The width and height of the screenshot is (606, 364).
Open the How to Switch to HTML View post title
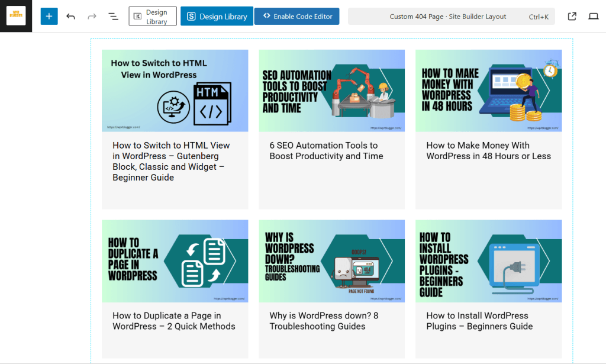click(x=171, y=162)
